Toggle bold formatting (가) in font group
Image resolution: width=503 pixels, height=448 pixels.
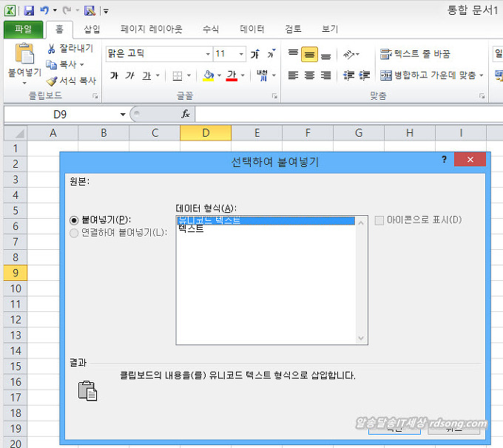pos(114,75)
